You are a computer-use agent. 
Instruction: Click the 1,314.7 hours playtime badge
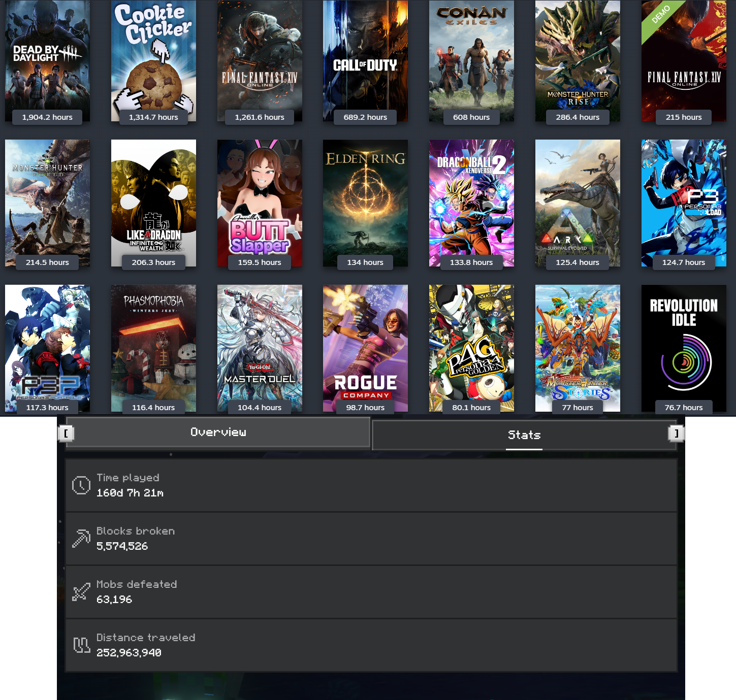(153, 117)
